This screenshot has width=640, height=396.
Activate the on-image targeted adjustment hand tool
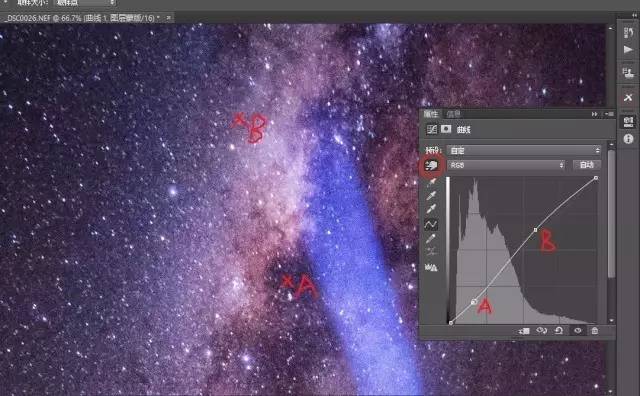pyautogui.click(x=431, y=165)
